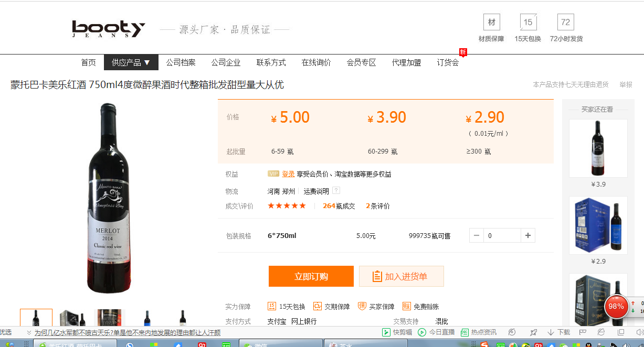Click the 材质保障 badge icon
644x347 pixels.
(492, 22)
